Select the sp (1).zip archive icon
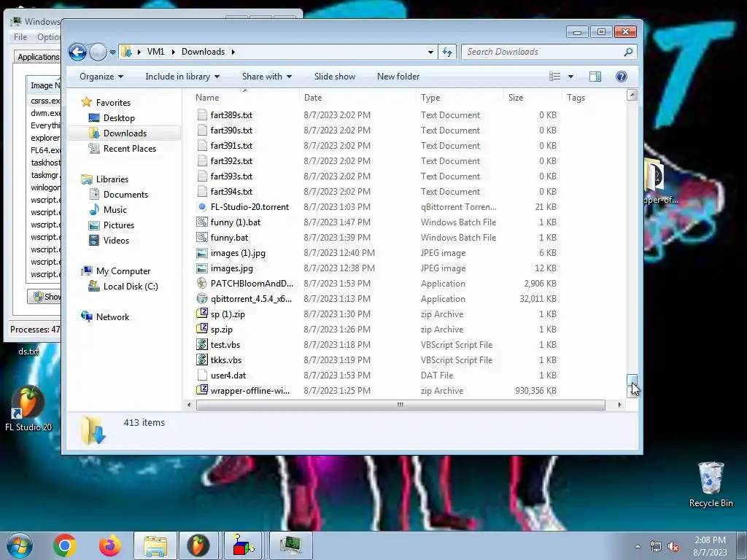 202,314
